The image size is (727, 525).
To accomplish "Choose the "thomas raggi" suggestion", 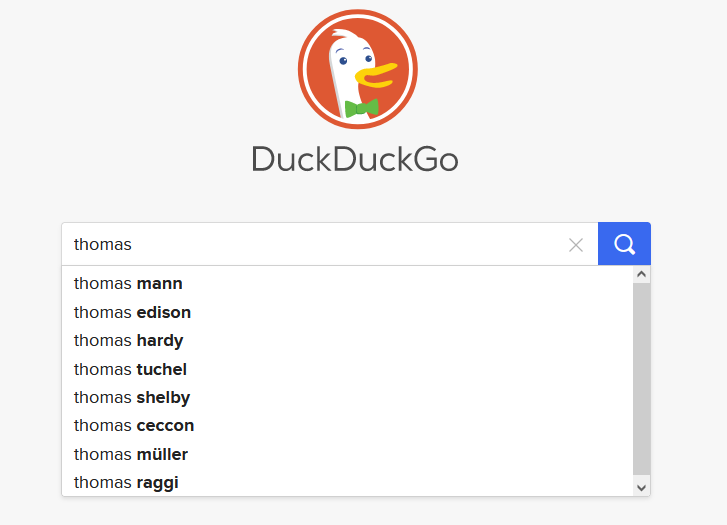I will pos(126,483).
